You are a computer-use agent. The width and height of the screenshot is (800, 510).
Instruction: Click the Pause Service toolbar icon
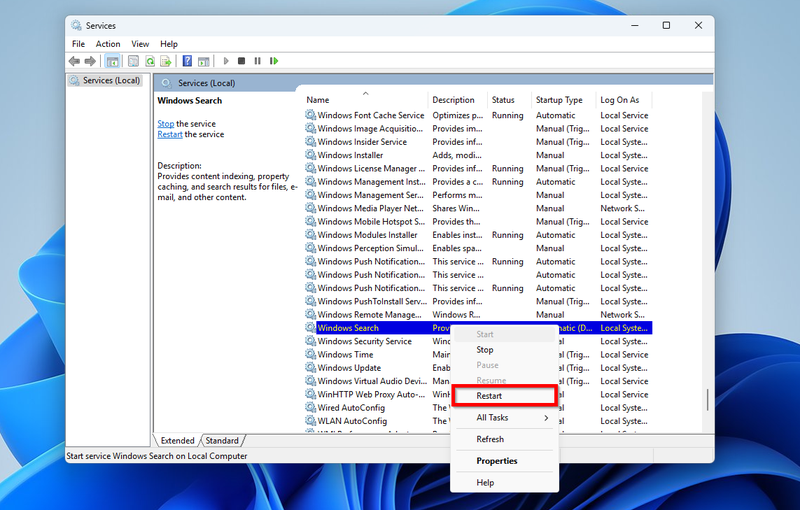[258, 61]
